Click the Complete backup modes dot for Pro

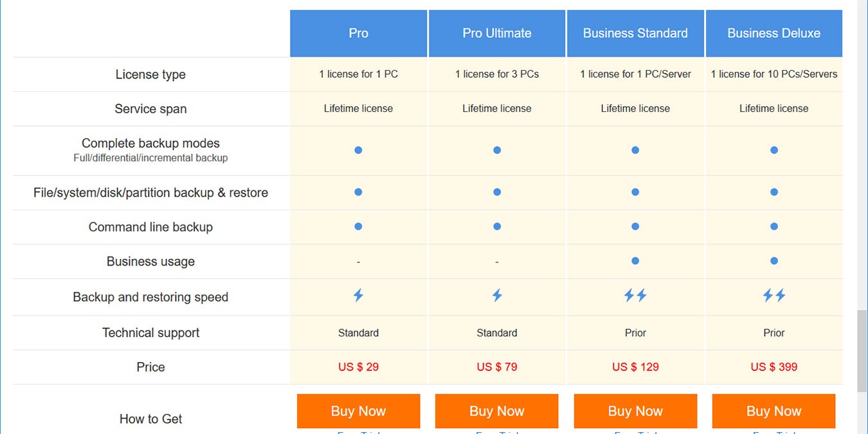pyautogui.click(x=358, y=150)
